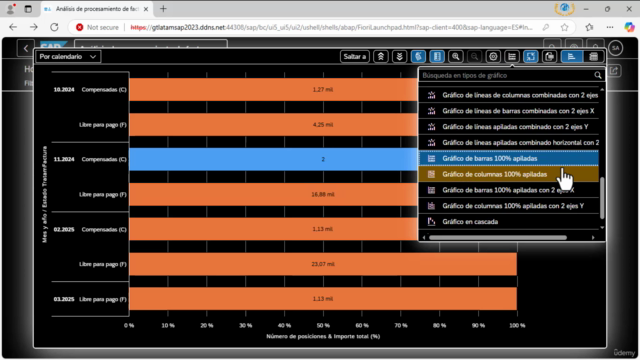Click the magnifier icon in chart search
640x360 pixels.
[598, 76]
